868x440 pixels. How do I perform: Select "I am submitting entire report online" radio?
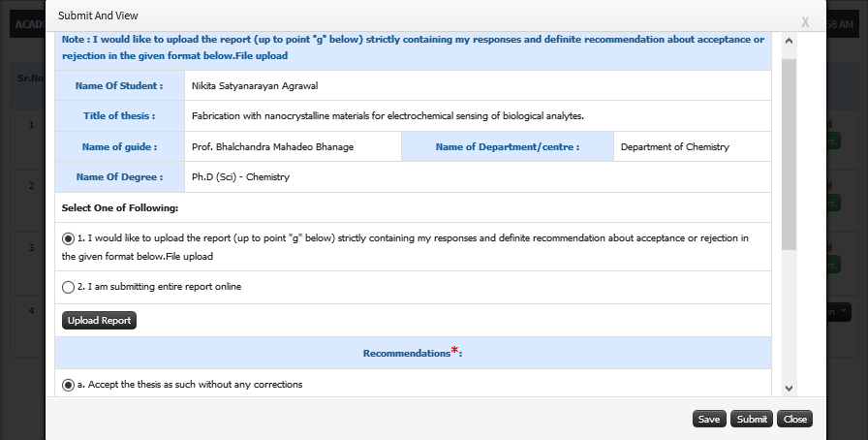[68, 287]
